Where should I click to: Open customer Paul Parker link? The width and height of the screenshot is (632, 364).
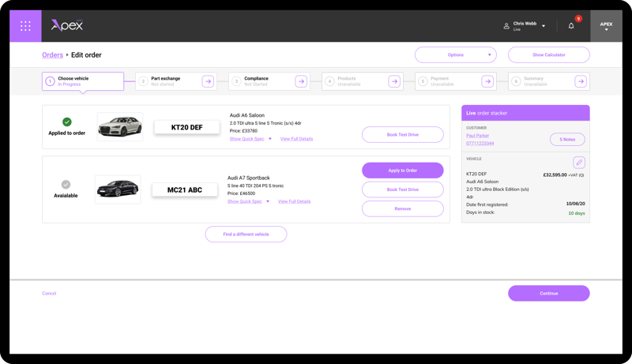(x=478, y=136)
